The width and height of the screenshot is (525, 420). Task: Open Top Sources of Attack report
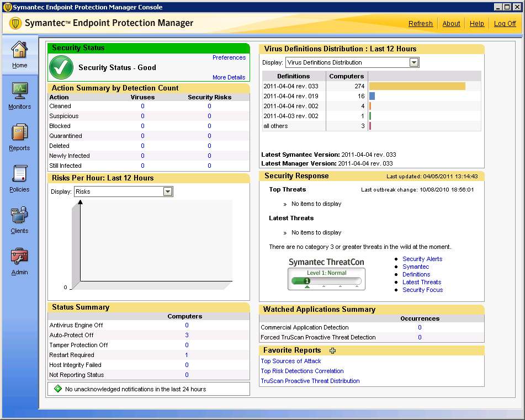(x=291, y=361)
